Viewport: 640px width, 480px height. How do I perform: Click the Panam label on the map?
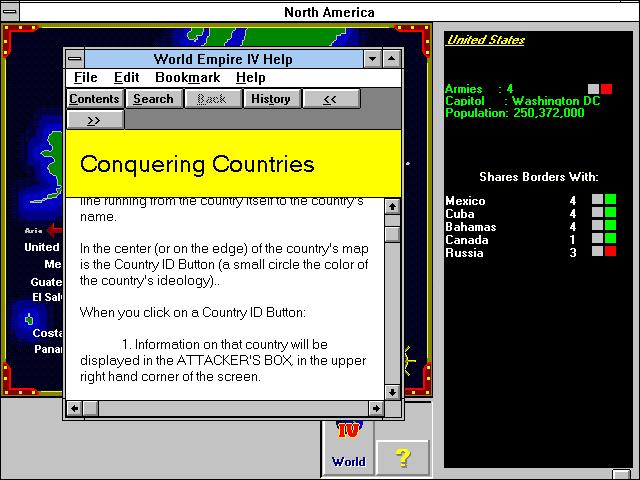pyautogui.click(x=48, y=349)
